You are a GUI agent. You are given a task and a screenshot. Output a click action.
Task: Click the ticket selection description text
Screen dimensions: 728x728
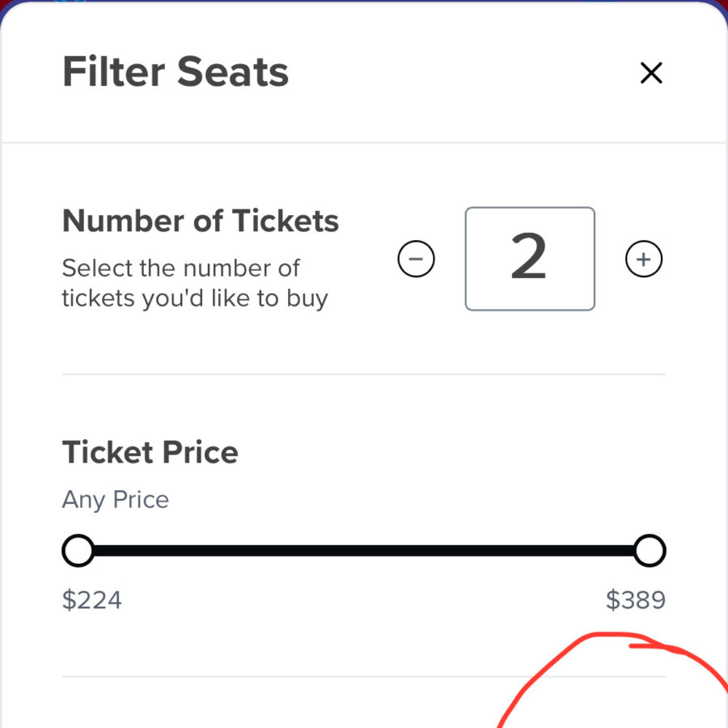pos(195,283)
